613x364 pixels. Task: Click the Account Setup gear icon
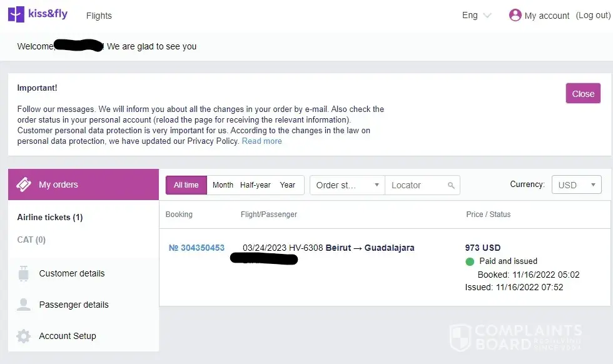tap(24, 336)
